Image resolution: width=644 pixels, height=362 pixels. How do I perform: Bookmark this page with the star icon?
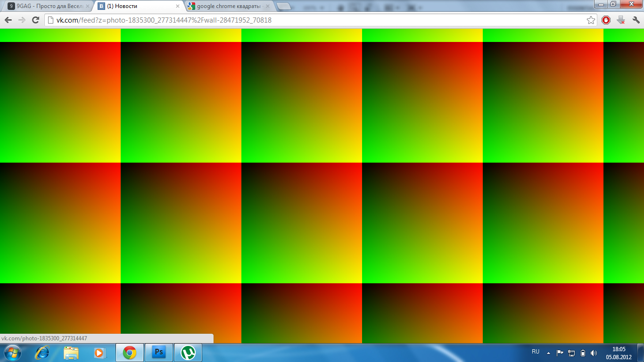[x=591, y=20]
